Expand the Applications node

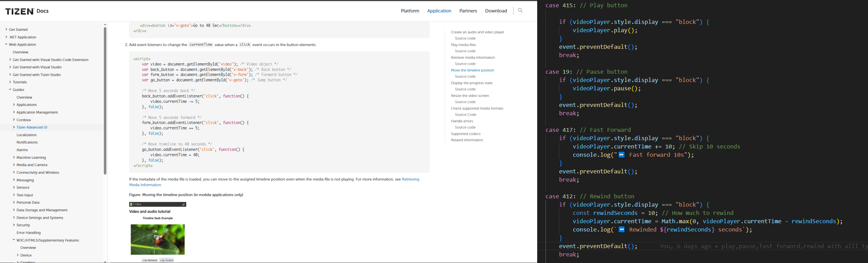coord(14,105)
